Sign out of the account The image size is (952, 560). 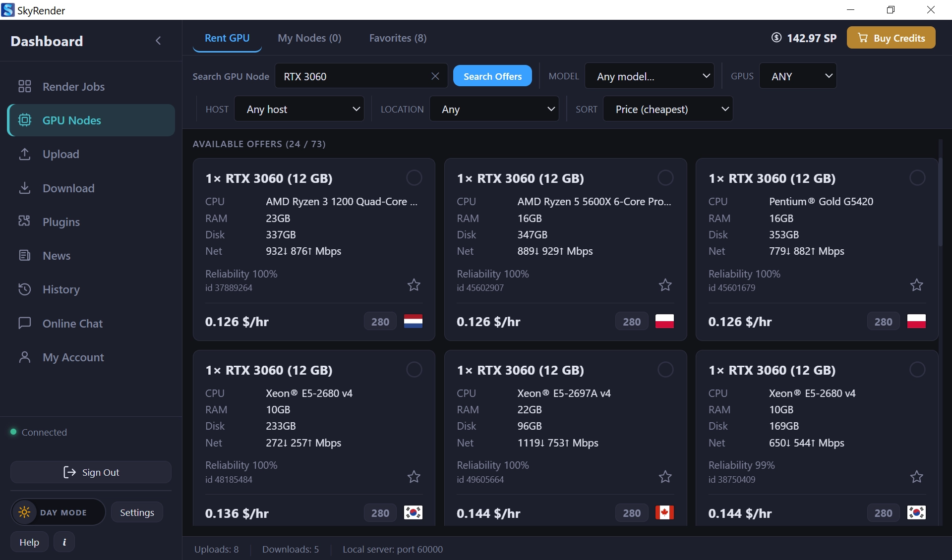(x=91, y=472)
